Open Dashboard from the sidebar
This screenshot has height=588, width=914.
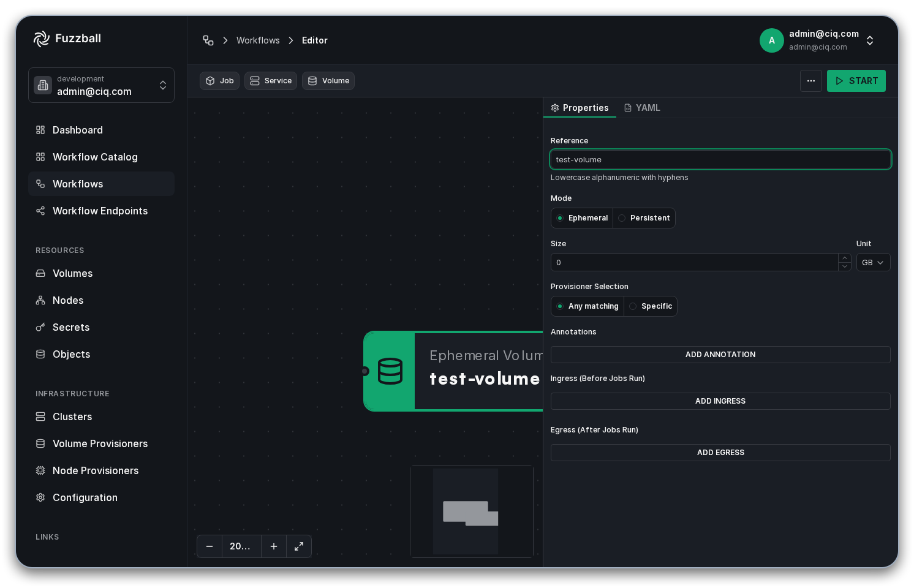tap(101, 130)
